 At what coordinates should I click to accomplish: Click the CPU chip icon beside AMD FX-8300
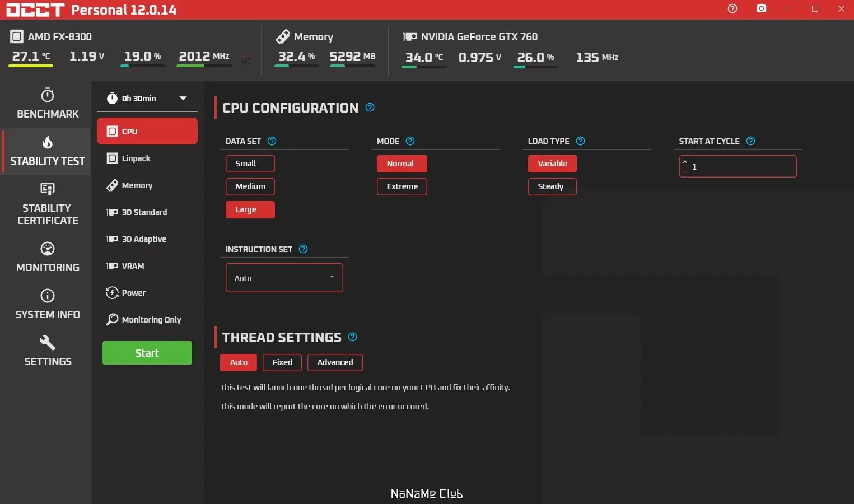click(x=17, y=37)
